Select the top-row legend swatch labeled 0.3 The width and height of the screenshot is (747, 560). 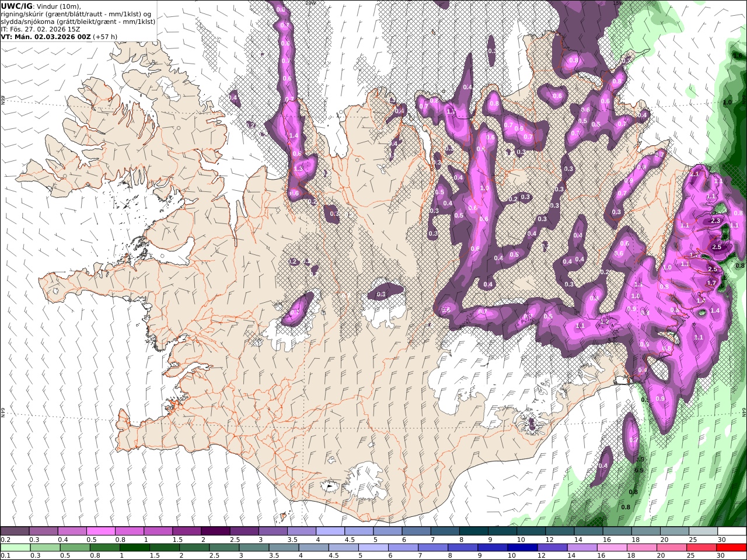pyautogui.click(x=43, y=531)
